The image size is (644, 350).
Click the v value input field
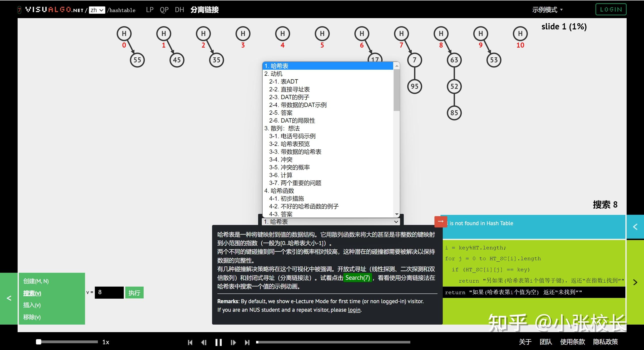coord(109,292)
